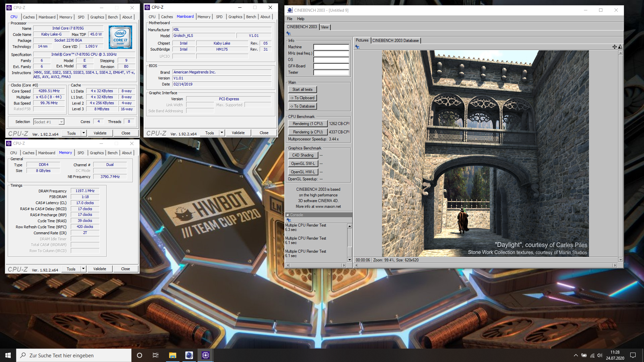
Task: Open the About tab in the Mainboard CPU-Z window
Action: [x=265, y=17]
